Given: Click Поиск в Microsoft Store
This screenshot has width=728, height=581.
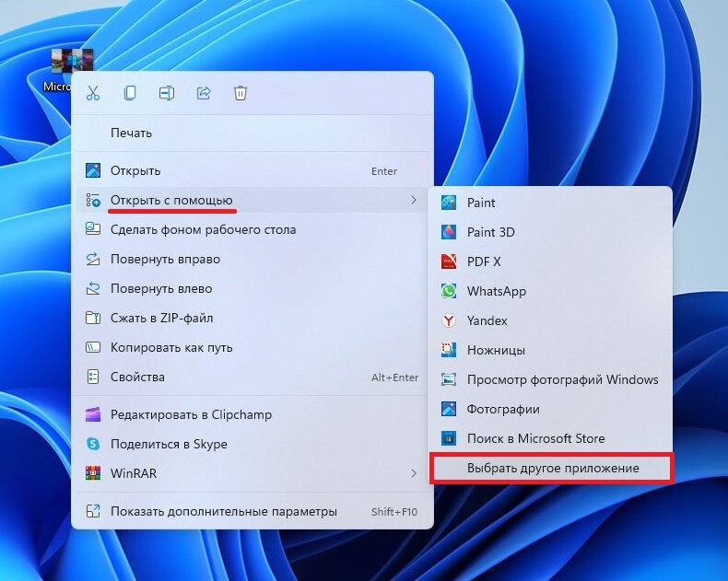Looking at the screenshot, I should [x=550, y=438].
